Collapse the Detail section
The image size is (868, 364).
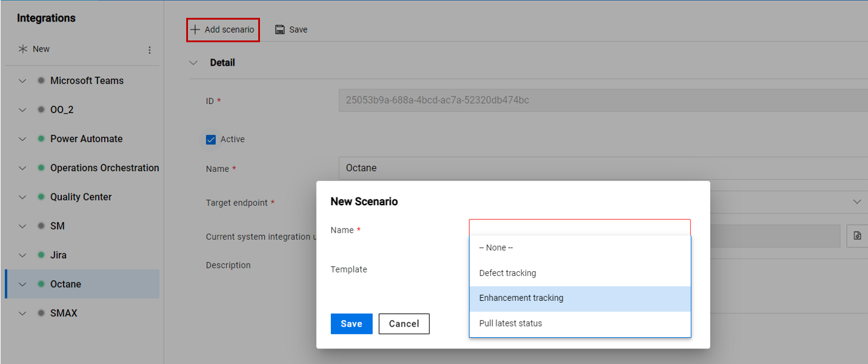tap(193, 62)
